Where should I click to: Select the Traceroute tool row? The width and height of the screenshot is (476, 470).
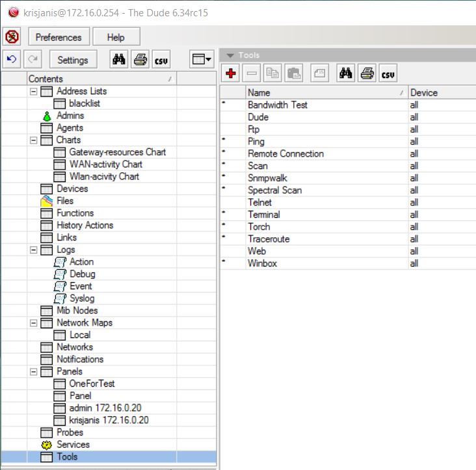coord(348,239)
